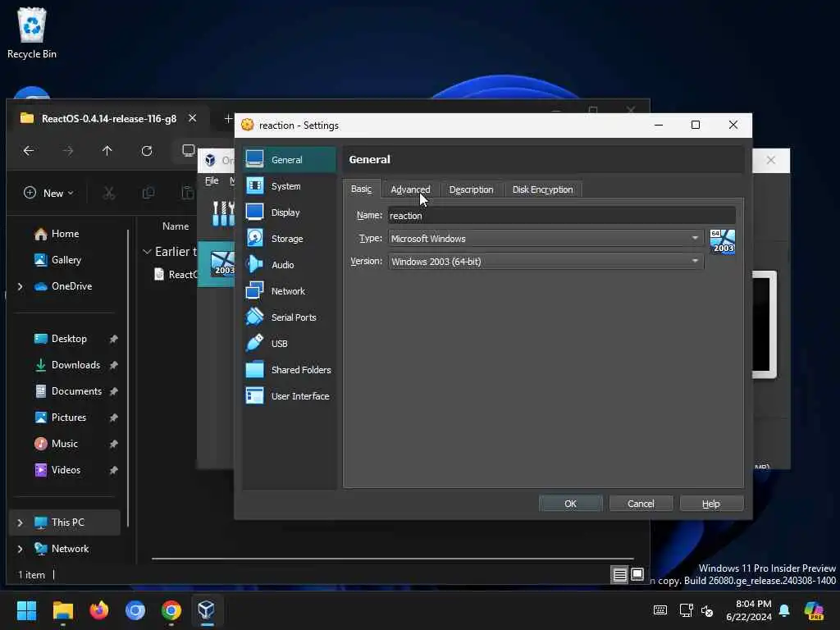Click the Copy icon in File Explorer

(148, 193)
